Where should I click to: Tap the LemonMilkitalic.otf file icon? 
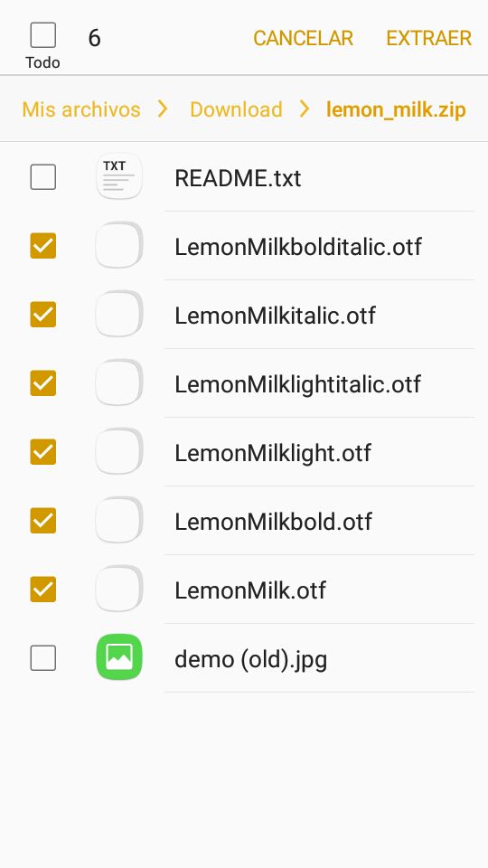pos(119,314)
